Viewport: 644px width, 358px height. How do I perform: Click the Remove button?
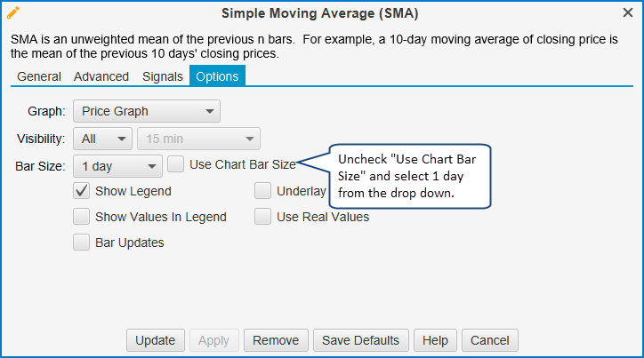tap(276, 340)
